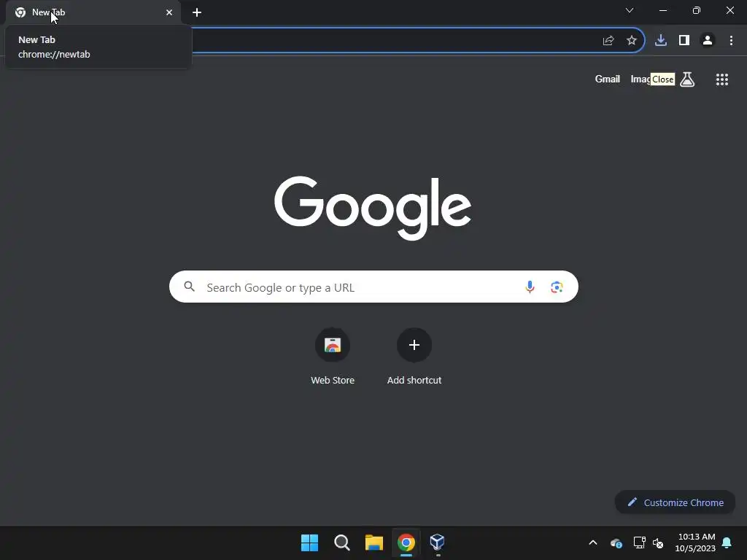Open Windows taskbar search
The image size is (747, 560).
click(x=342, y=542)
